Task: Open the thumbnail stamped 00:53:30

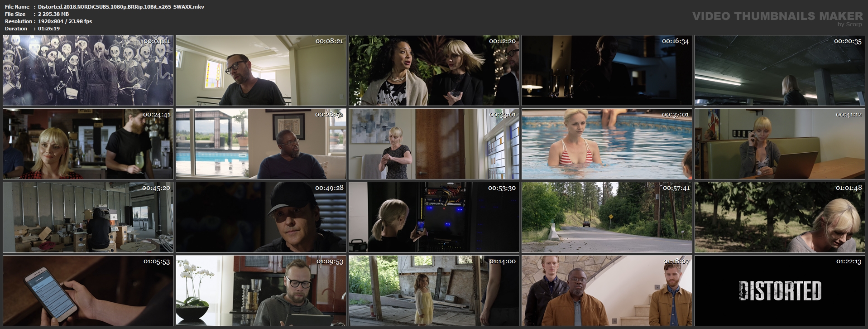Action: click(x=434, y=217)
